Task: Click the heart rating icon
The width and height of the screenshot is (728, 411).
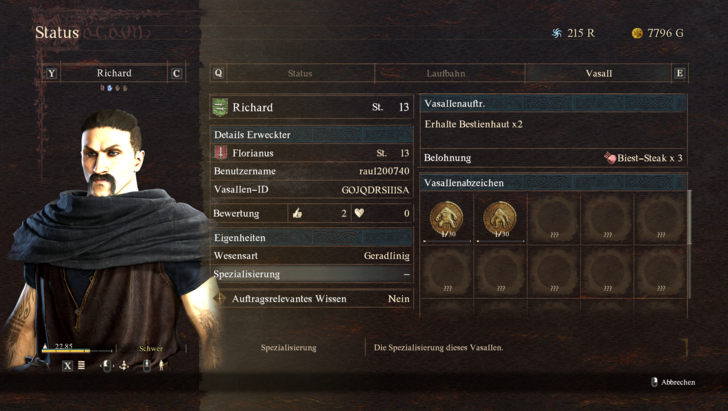Action: pyautogui.click(x=359, y=213)
